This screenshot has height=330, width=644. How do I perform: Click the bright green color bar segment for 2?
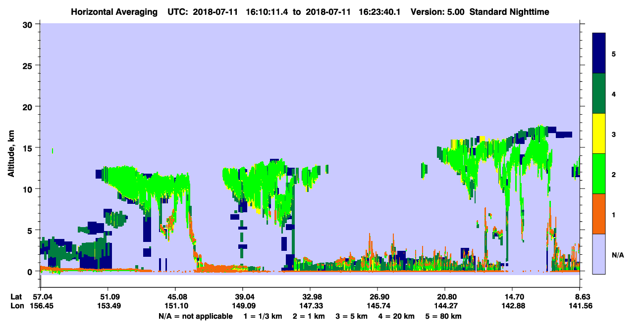pyautogui.click(x=599, y=174)
